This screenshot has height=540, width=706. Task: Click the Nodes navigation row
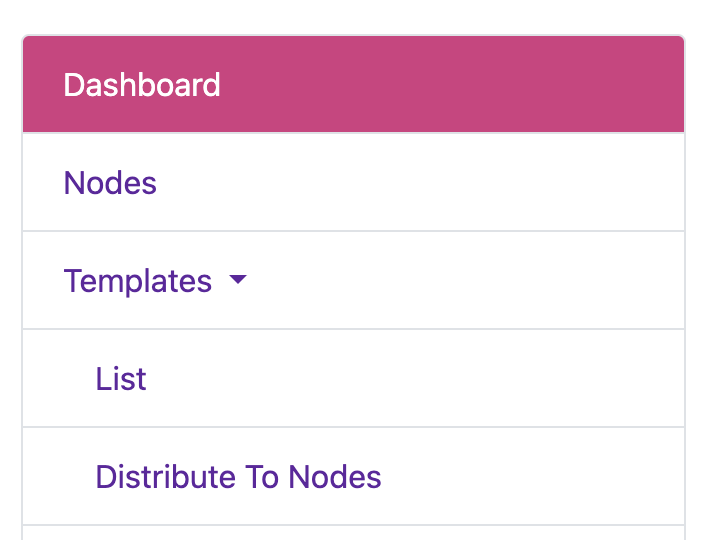(x=353, y=183)
